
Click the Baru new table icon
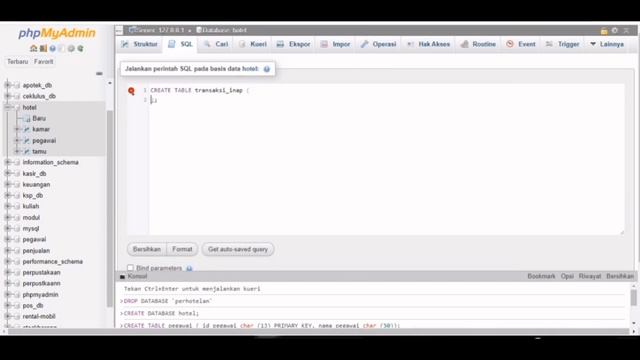click(27, 118)
